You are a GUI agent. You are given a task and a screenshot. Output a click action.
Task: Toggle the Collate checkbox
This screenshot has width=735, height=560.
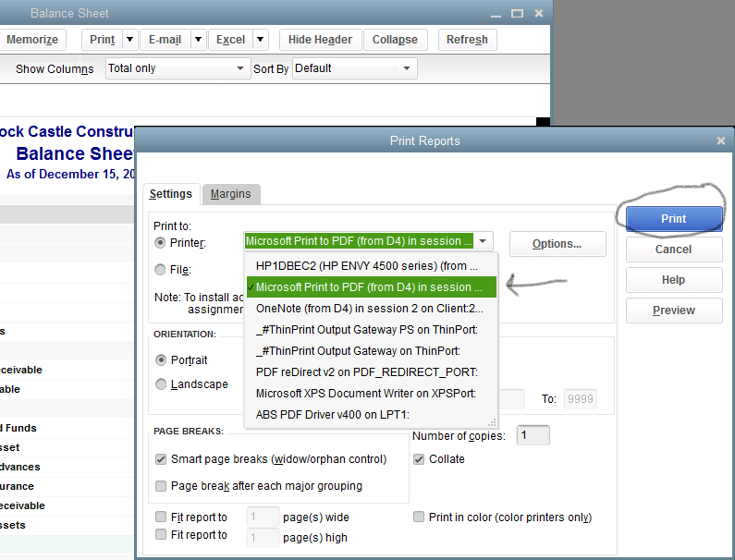(x=419, y=459)
